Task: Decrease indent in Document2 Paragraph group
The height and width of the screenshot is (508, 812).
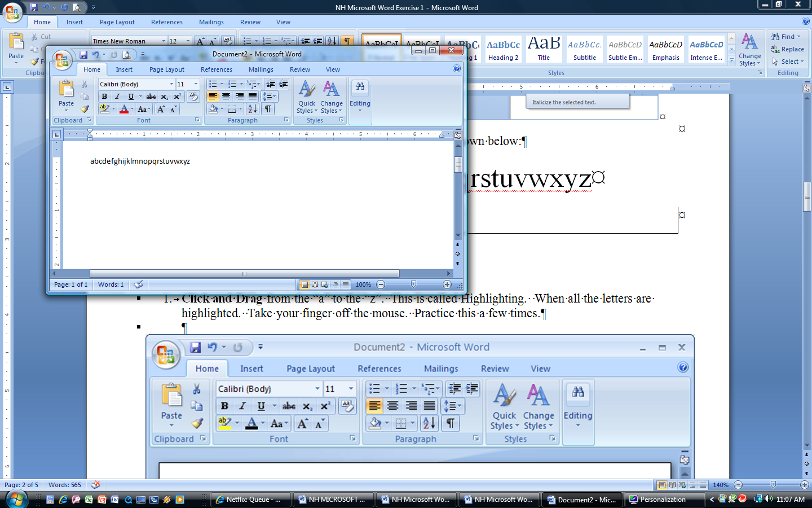Action: tap(271, 84)
